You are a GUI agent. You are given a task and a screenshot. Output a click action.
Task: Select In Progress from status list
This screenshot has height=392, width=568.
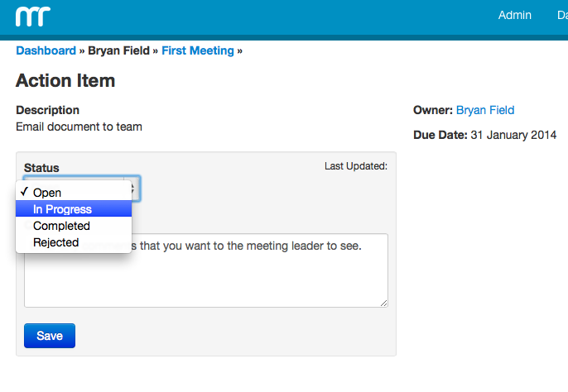point(62,209)
